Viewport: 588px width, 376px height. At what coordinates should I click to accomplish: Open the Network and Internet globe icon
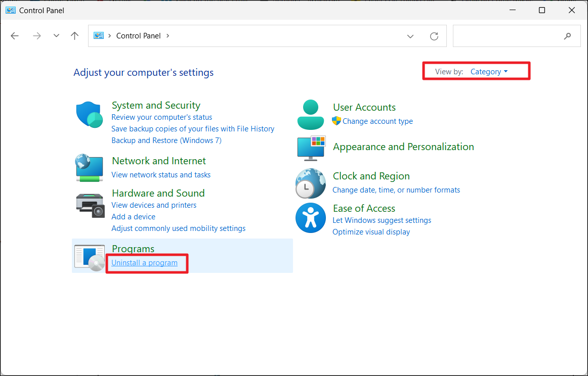(90, 168)
